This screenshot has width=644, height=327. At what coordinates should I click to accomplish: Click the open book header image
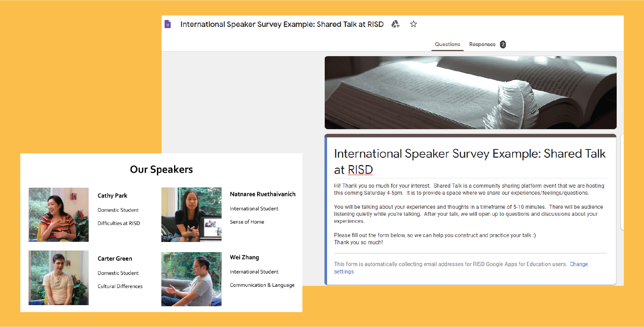[x=470, y=92]
